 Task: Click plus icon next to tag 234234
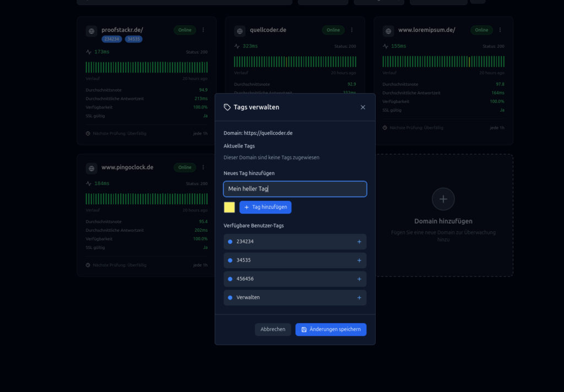359,242
